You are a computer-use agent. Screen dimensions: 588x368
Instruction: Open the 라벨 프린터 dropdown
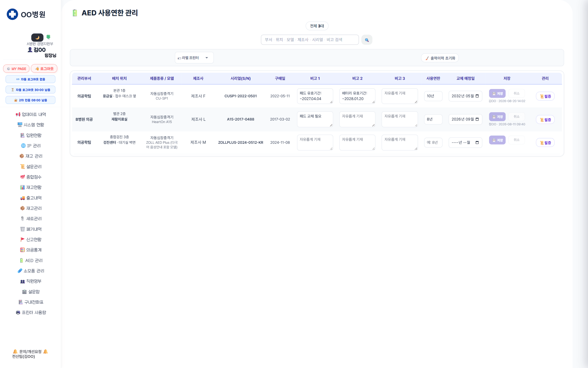pyautogui.click(x=194, y=58)
